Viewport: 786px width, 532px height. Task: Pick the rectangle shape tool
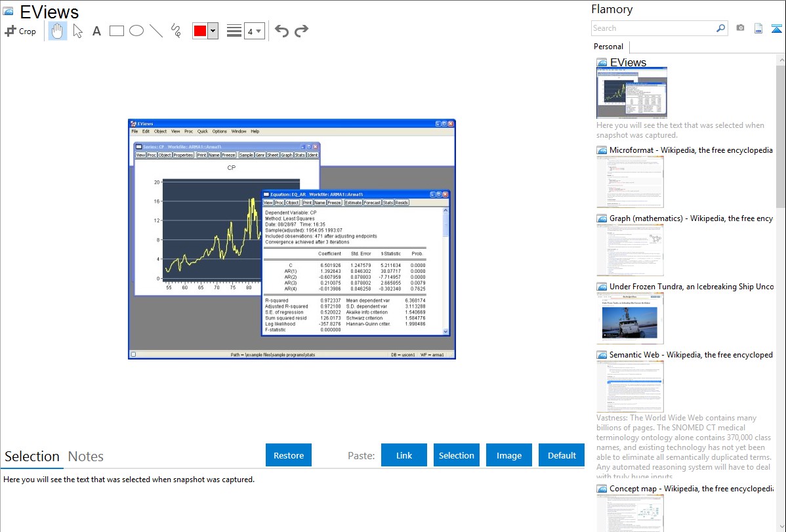[116, 31]
